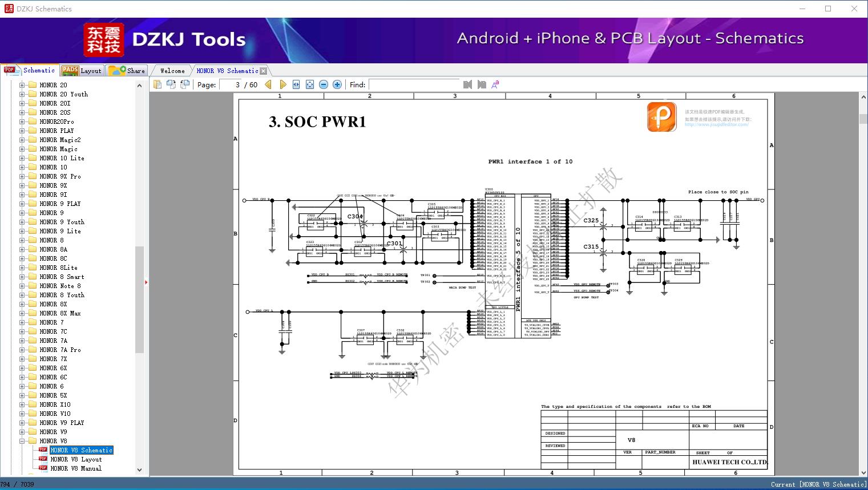868x490 pixels.
Task: Zoom in with the plus icon
Action: (x=337, y=84)
